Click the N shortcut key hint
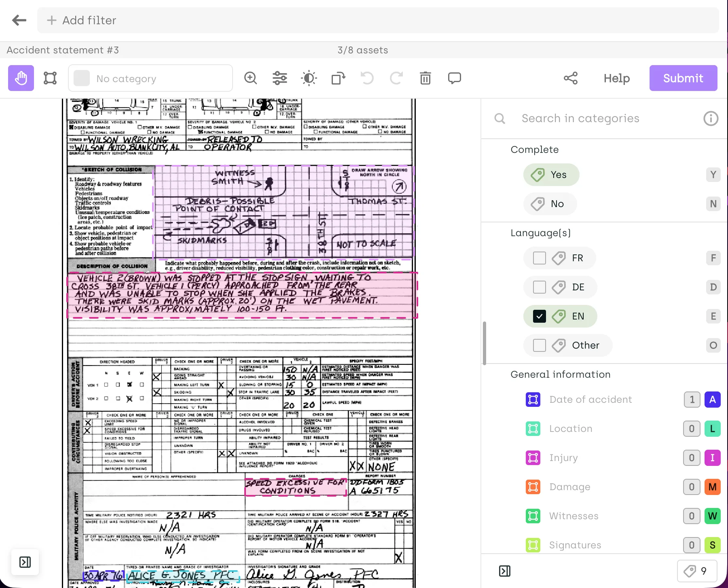728x588 pixels. click(x=713, y=204)
